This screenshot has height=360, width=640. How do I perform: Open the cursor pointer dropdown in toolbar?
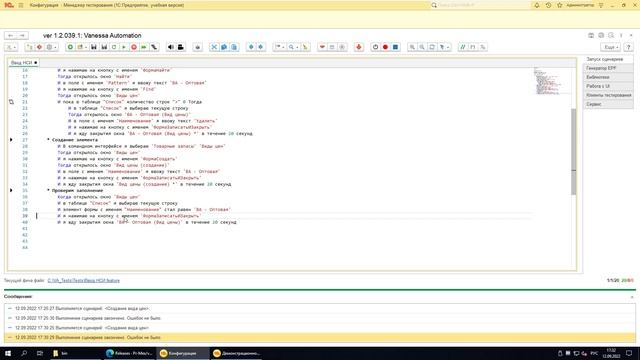(444, 47)
